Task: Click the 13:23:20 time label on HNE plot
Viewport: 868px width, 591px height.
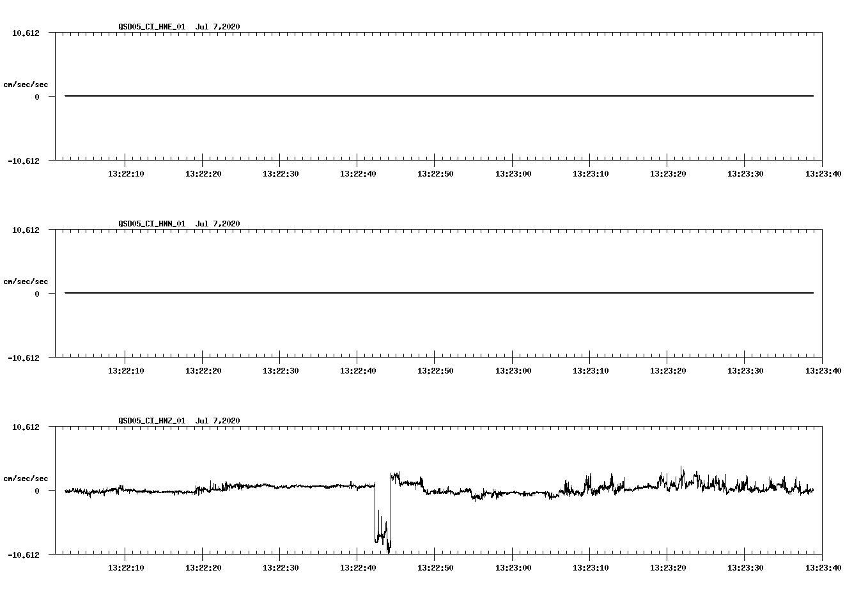Action: (x=668, y=174)
